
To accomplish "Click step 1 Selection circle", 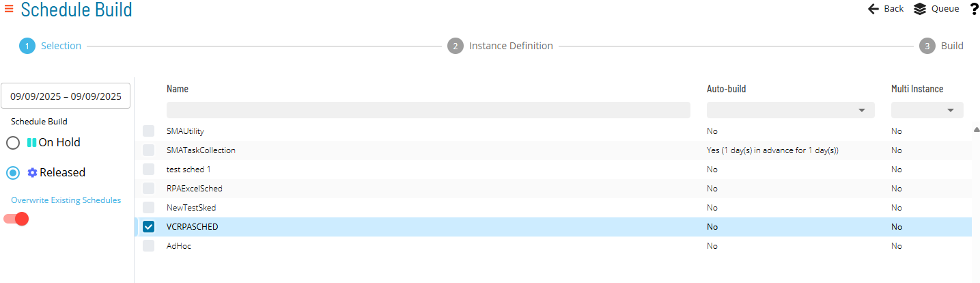I will 27,46.
